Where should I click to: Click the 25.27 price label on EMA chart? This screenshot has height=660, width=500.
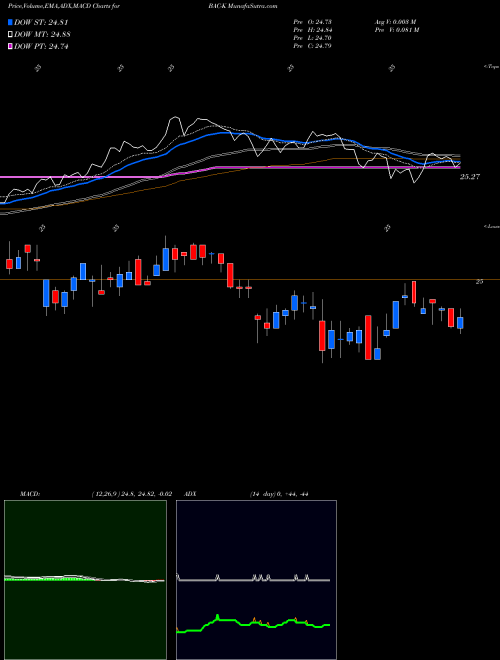470,177
